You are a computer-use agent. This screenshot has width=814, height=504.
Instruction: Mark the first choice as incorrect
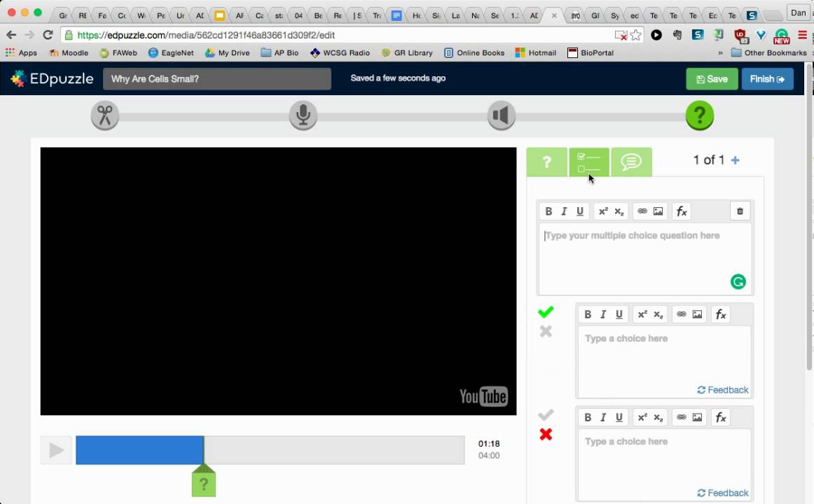(x=546, y=331)
